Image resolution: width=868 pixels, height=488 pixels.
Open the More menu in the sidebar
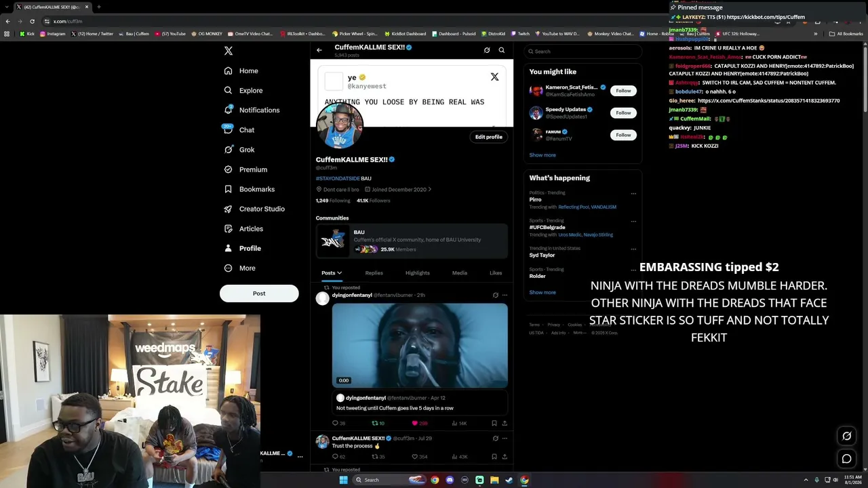pyautogui.click(x=240, y=268)
